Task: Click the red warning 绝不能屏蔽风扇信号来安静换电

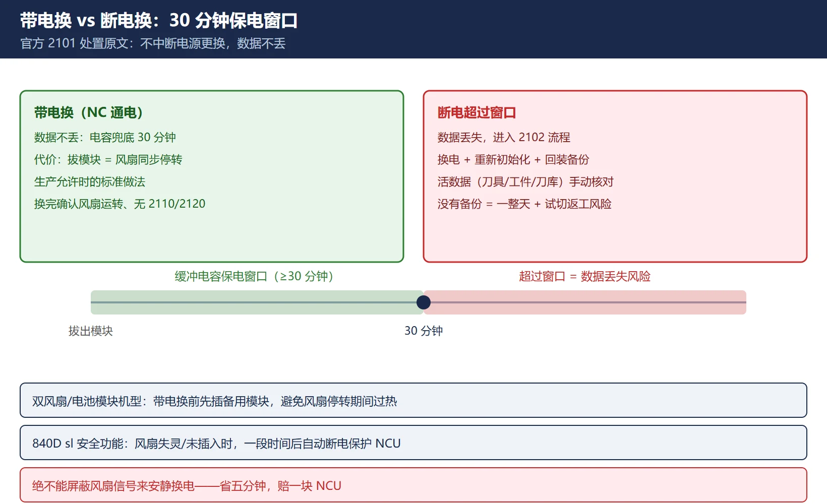Action: point(413,485)
